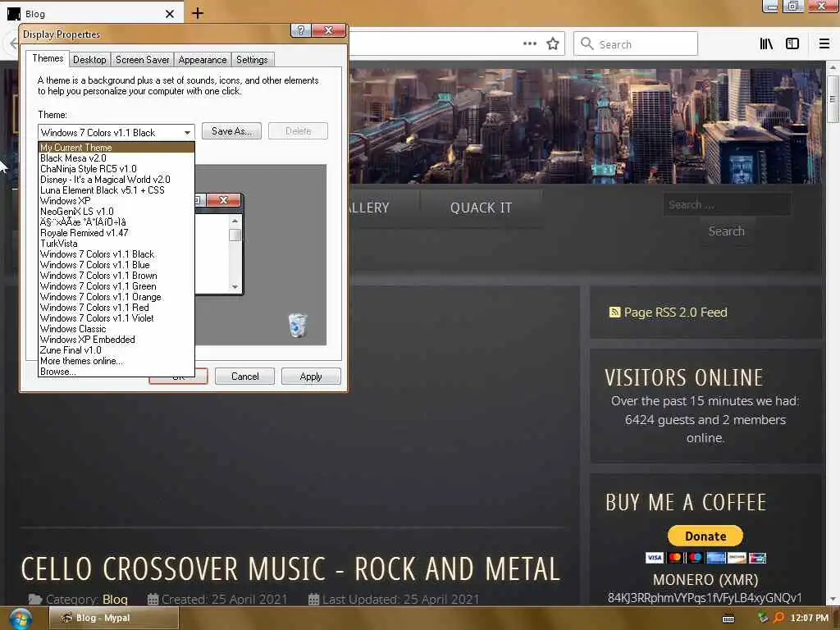840x630 pixels.
Task: Close the Blog browser tab
Action: point(169,13)
